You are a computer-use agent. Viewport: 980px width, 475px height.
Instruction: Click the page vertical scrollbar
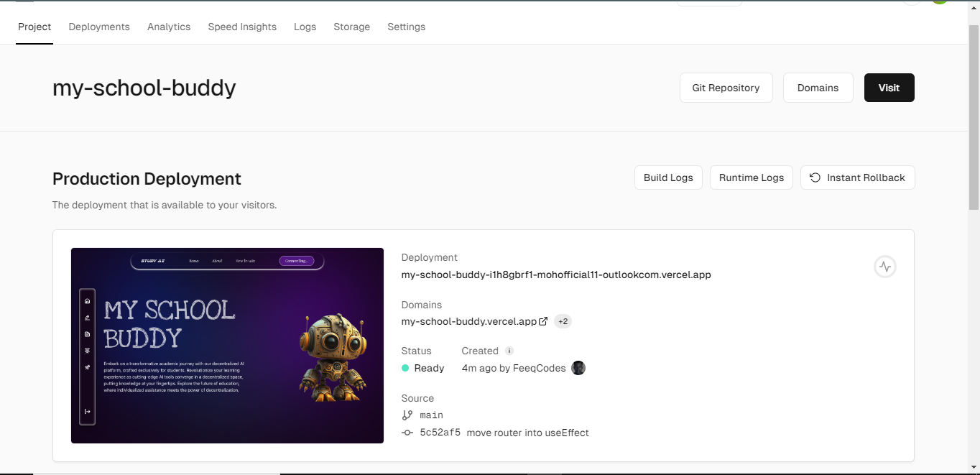point(974,119)
